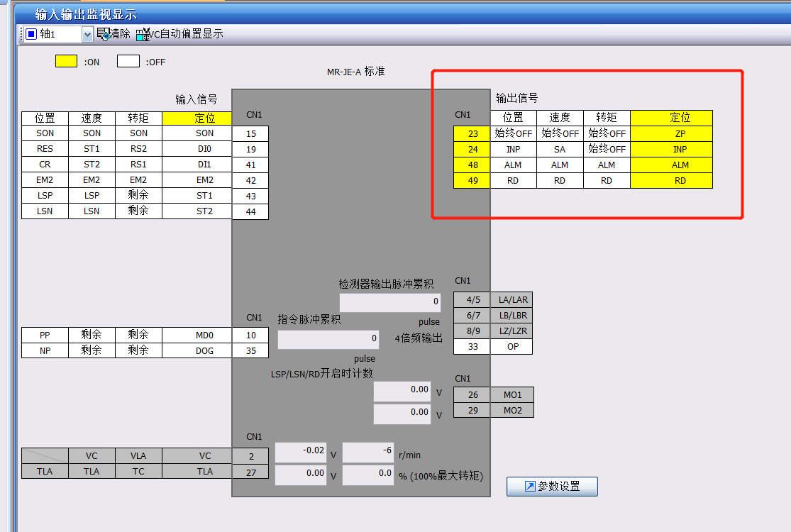Click the yellow RD output cell
Viewport: 791px width, 532px height.
coord(680,180)
